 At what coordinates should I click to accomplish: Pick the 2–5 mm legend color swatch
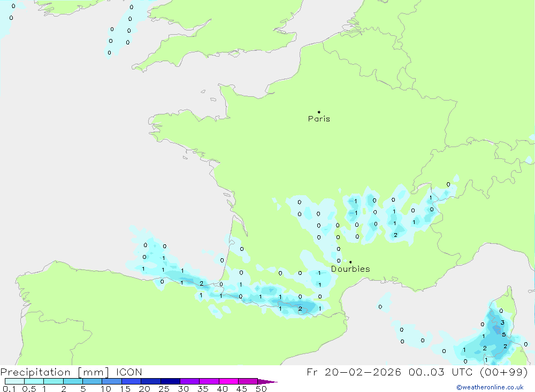pyautogui.click(x=73, y=381)
